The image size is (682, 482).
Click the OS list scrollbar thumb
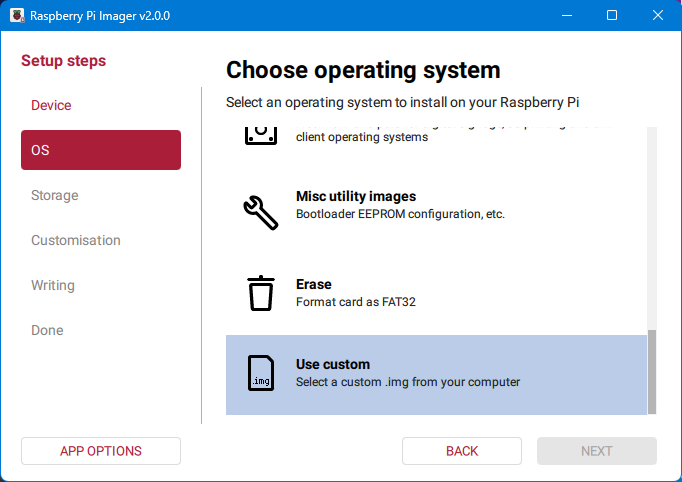pyautogui.click(x=652, y=372)
